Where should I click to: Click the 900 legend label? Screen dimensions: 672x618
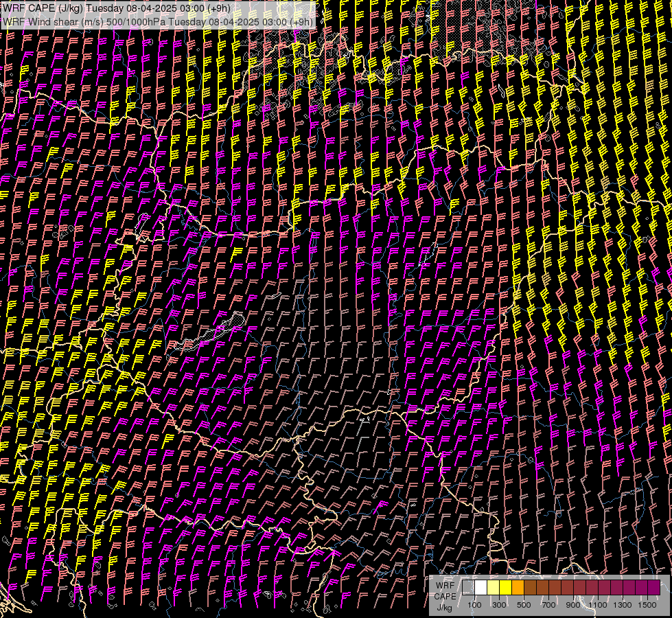(573, 605)
